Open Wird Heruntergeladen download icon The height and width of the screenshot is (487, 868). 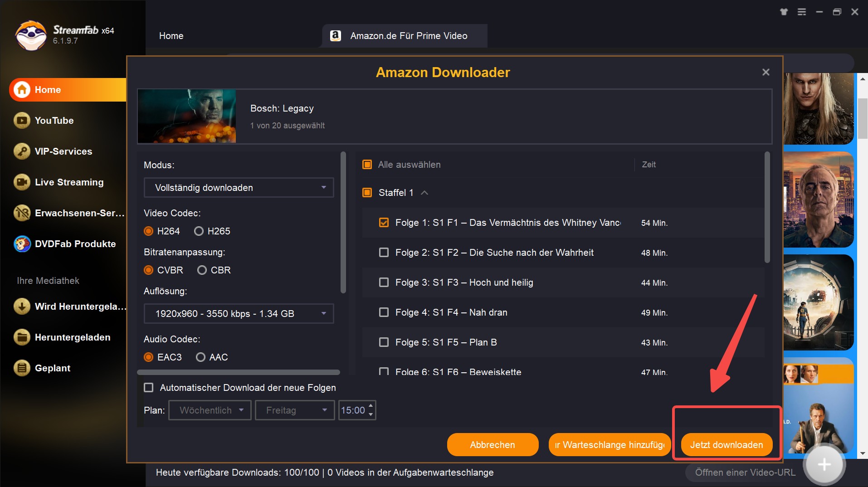point(22,307)
